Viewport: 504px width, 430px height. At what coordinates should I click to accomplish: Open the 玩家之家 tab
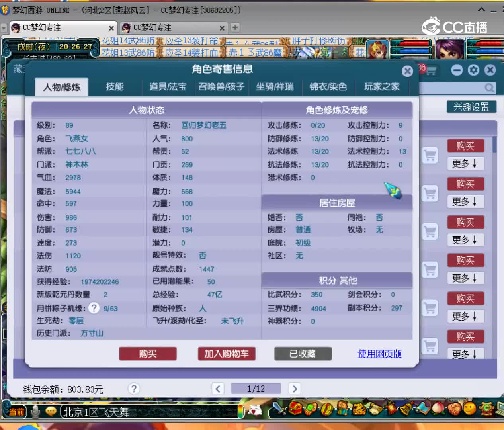[x=382, y=87]
